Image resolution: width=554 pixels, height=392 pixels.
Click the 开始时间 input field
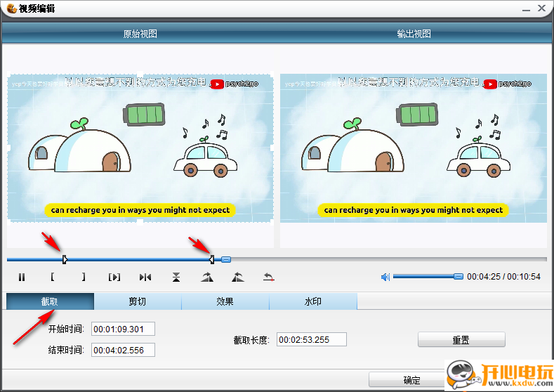point(123,329)
